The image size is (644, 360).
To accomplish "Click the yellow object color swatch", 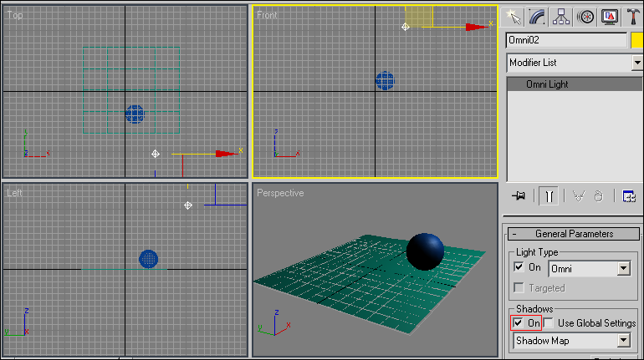I will point(636,40).
